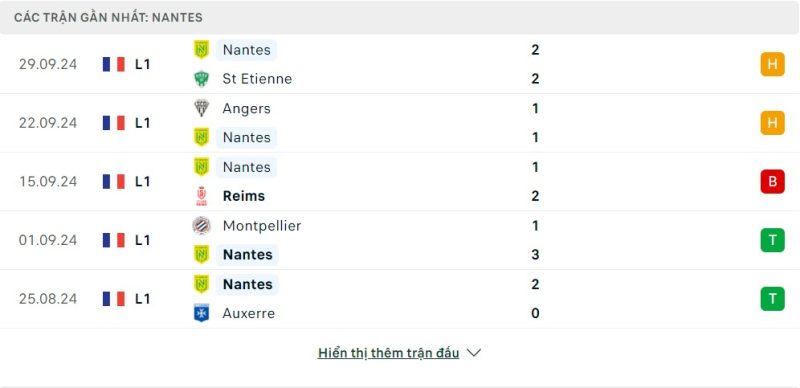
Task: Click L1 league label on 15.09.24 row
Action: click(143, 181)
